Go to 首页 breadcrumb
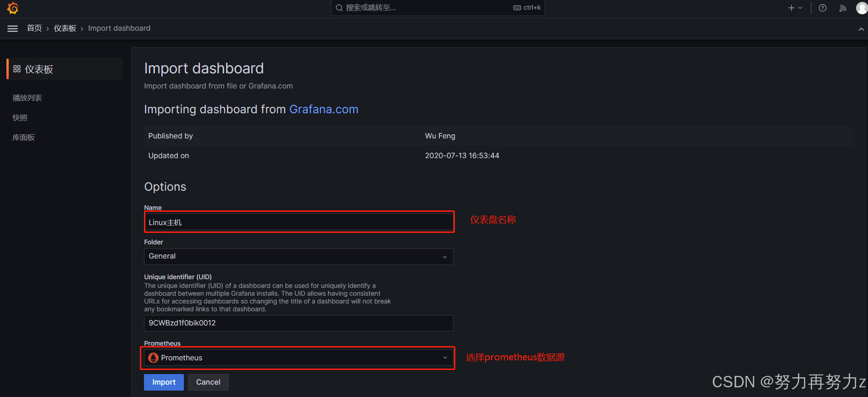 (34, 28)
